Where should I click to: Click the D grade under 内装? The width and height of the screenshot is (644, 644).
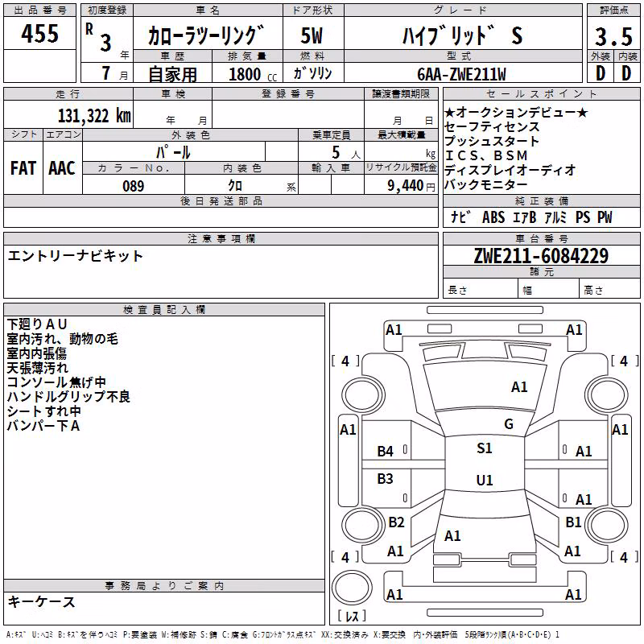point(626,73)
